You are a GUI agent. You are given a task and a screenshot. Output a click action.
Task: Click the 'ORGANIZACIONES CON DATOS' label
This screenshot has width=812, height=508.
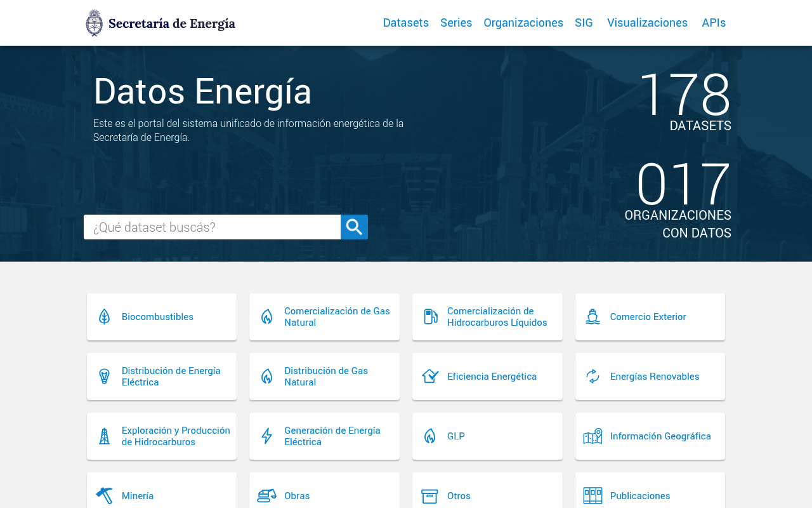[x=678, y=224]
